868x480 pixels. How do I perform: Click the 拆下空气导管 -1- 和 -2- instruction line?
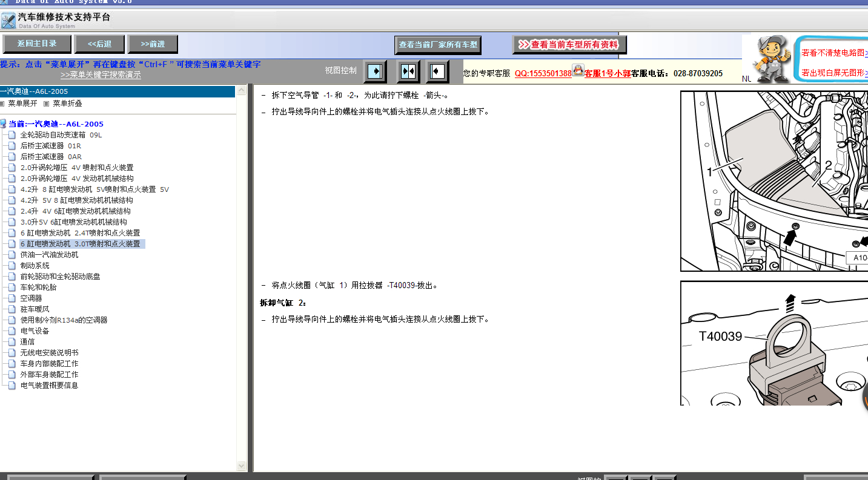(x=360, y=95)
